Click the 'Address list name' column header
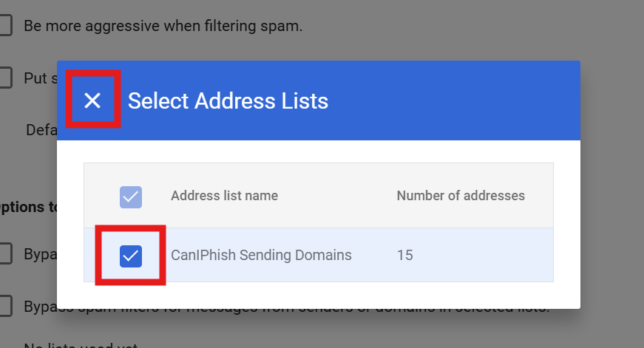The image size is (644, 348). click(x=224, y=196)
